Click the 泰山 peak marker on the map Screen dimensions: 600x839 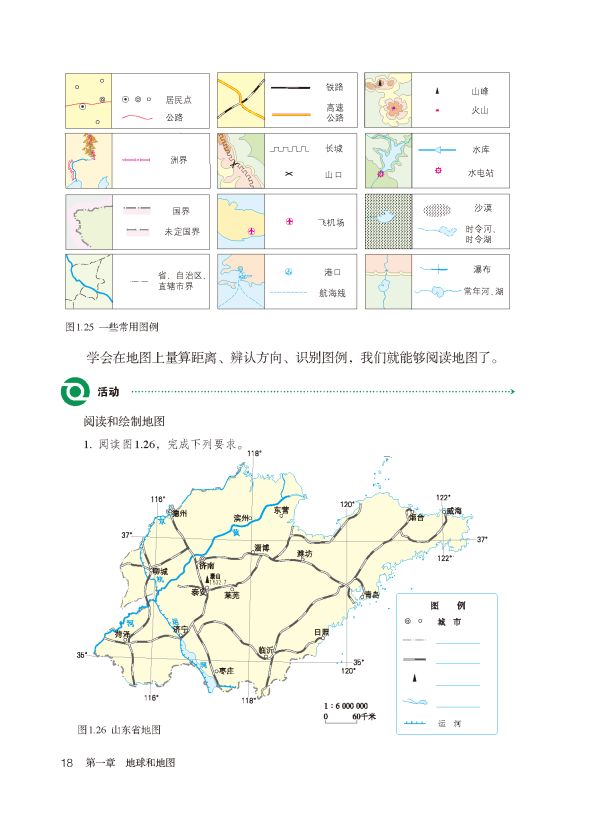coord(208,578)
